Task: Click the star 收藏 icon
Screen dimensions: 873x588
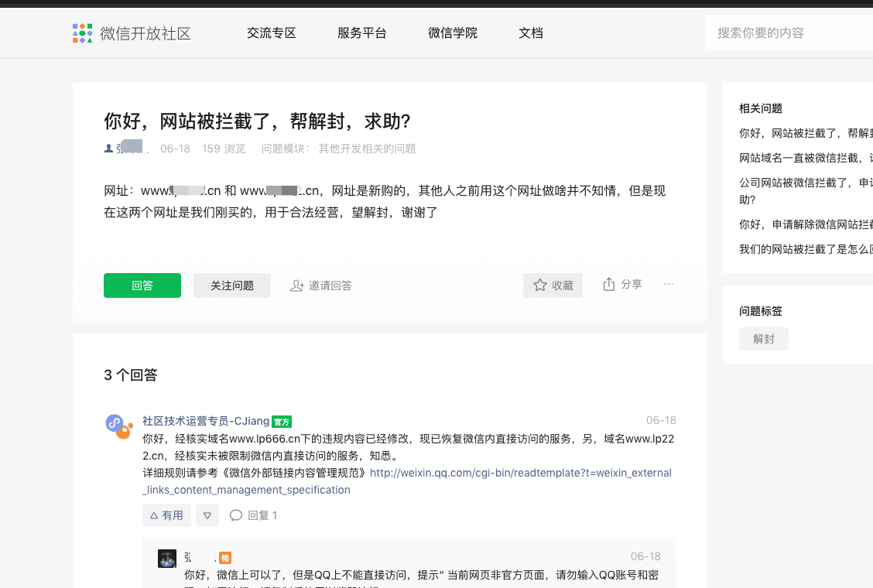Action: [540, 285]
